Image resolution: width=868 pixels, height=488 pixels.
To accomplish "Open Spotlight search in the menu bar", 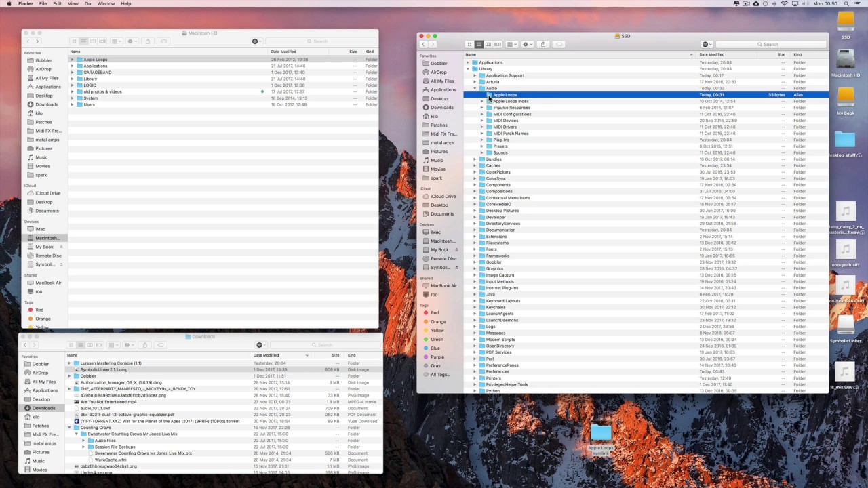I will pos(846,4).
